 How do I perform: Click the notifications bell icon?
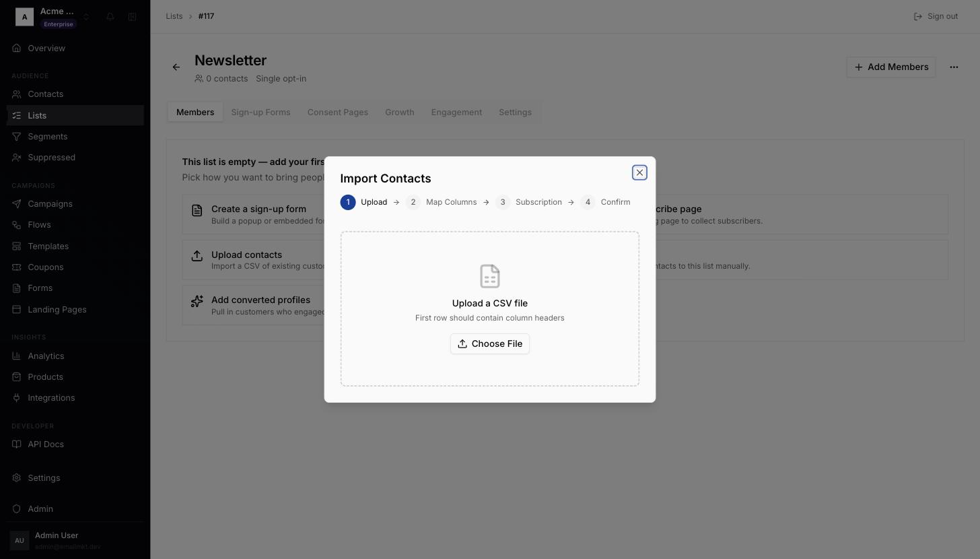click(110, 16)
